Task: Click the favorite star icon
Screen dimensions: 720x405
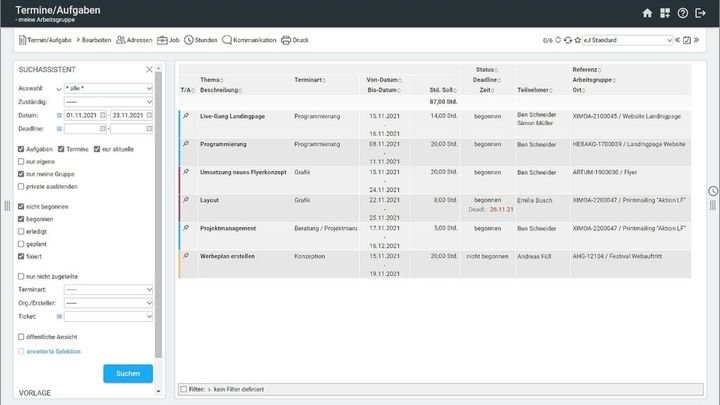Action: coord(577,40)
